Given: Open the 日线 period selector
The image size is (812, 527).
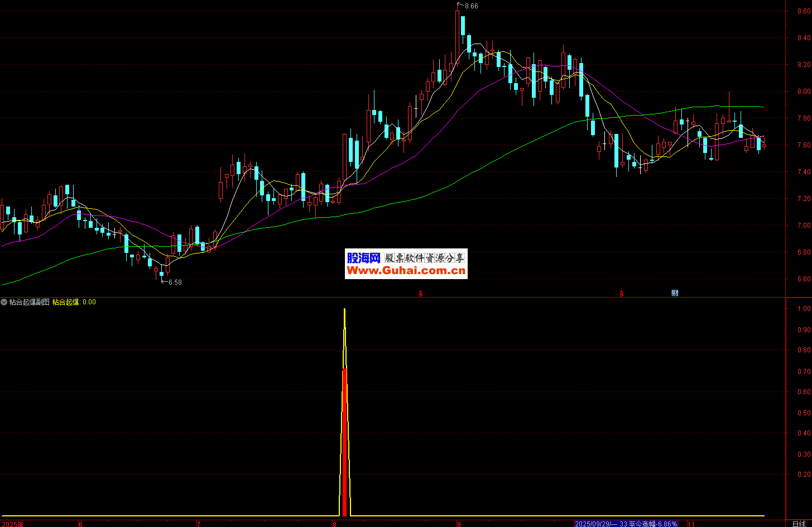Looking at the screenshot, I should tap(799, 524).
